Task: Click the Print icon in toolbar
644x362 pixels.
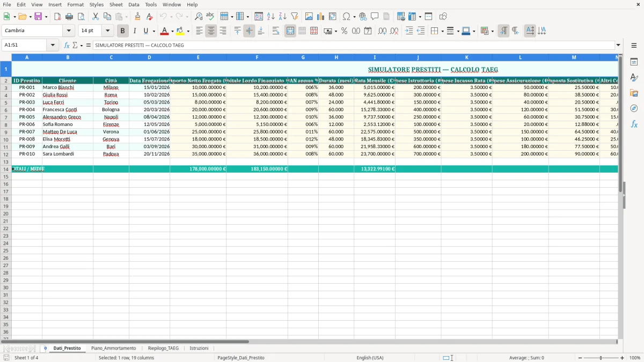Action: pyautogui.click(x=69, y=17)
